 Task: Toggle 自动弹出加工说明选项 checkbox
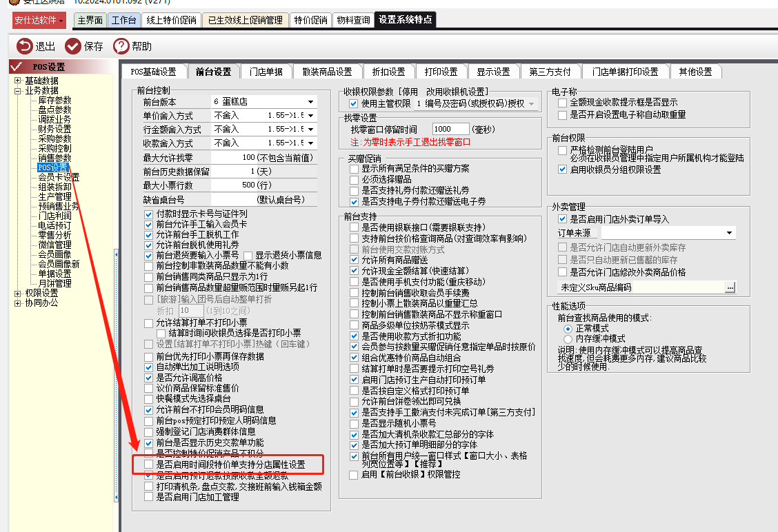click(148, 367)
